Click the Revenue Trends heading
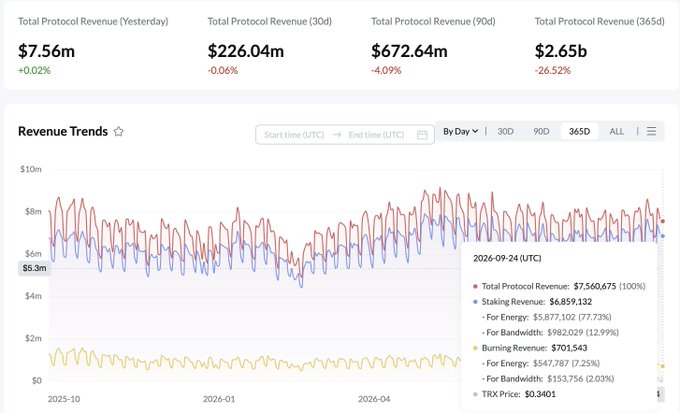The image size is (680, 413). coord(63,131)
